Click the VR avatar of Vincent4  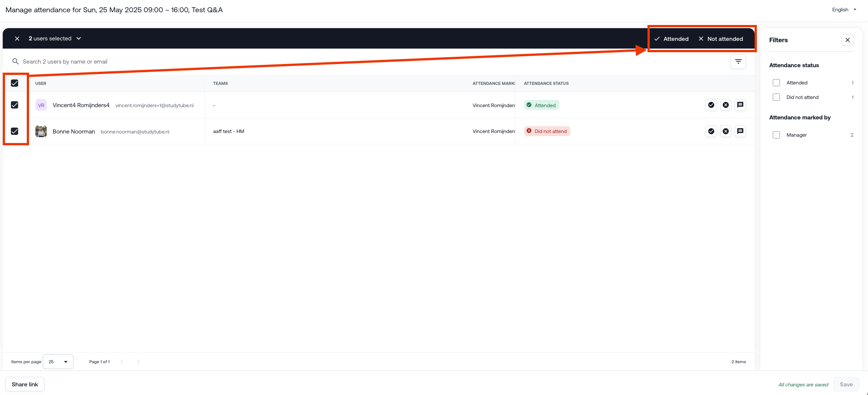(41, 105)
